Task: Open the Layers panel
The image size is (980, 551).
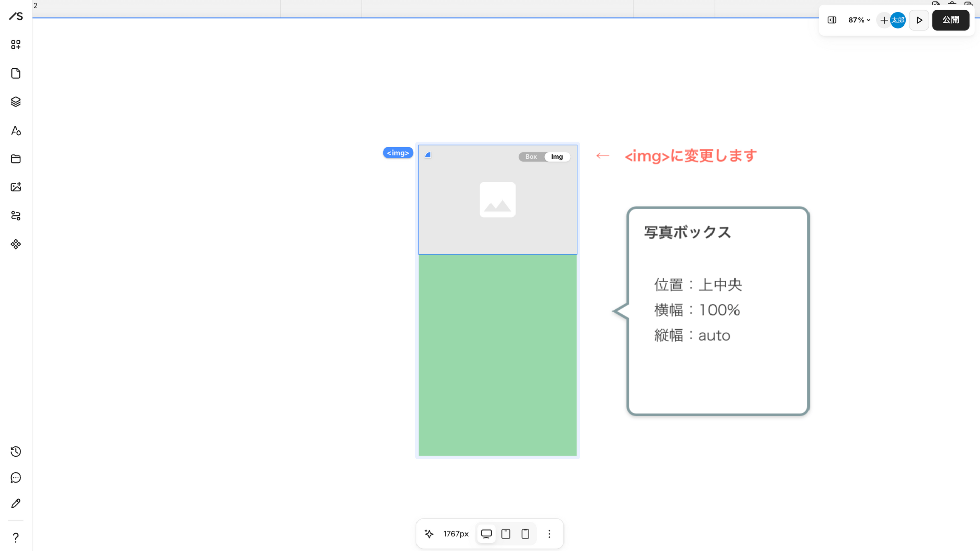Action: [x=15, y=102]
